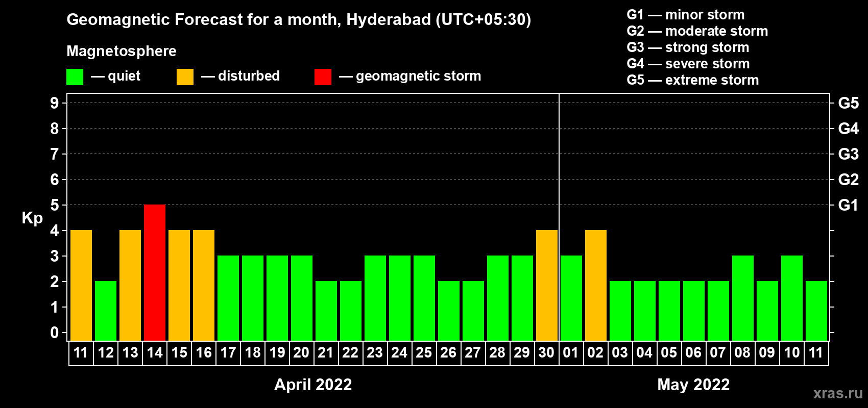Click the date cell '05' in May

coord(669,353)
